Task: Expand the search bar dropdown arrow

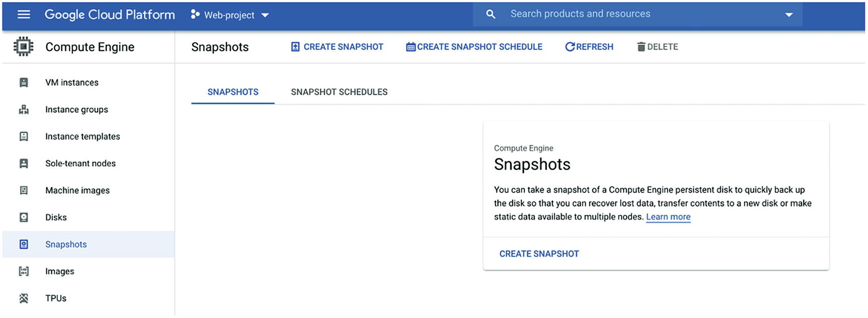Action: (x=788, y=15)
